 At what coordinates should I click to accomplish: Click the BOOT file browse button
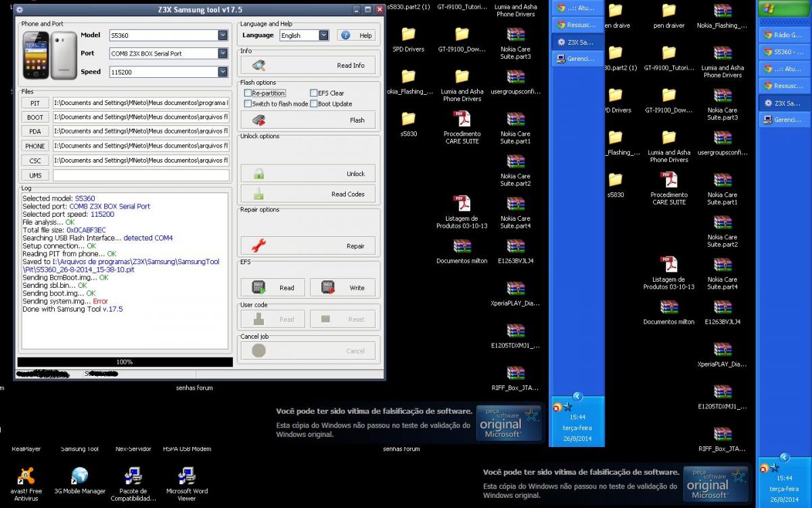coord(35,118)
